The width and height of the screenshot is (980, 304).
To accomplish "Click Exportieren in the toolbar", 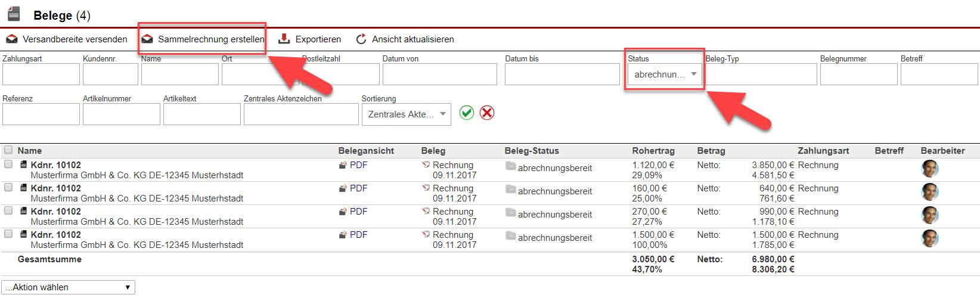I will coord(310,39).
